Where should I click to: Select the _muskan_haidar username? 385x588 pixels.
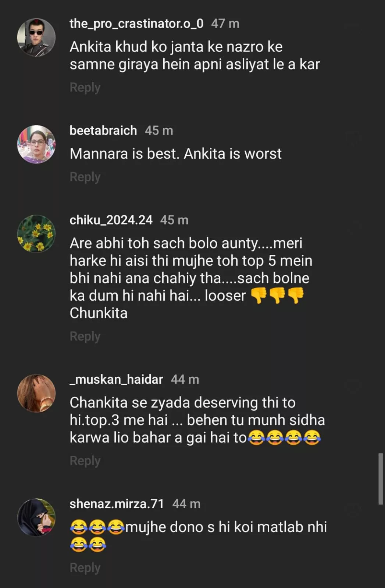point(116,379)
